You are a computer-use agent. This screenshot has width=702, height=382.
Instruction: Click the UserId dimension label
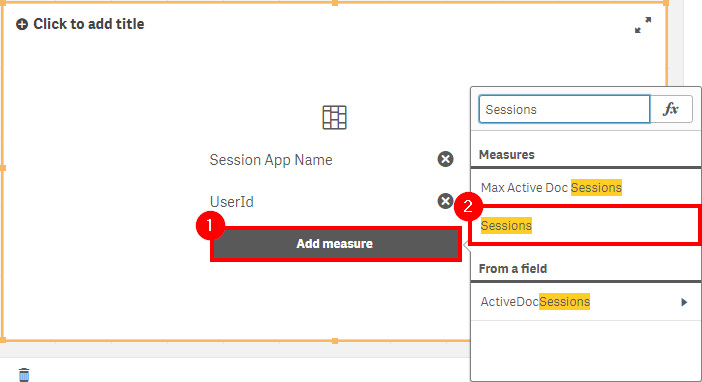231,202
